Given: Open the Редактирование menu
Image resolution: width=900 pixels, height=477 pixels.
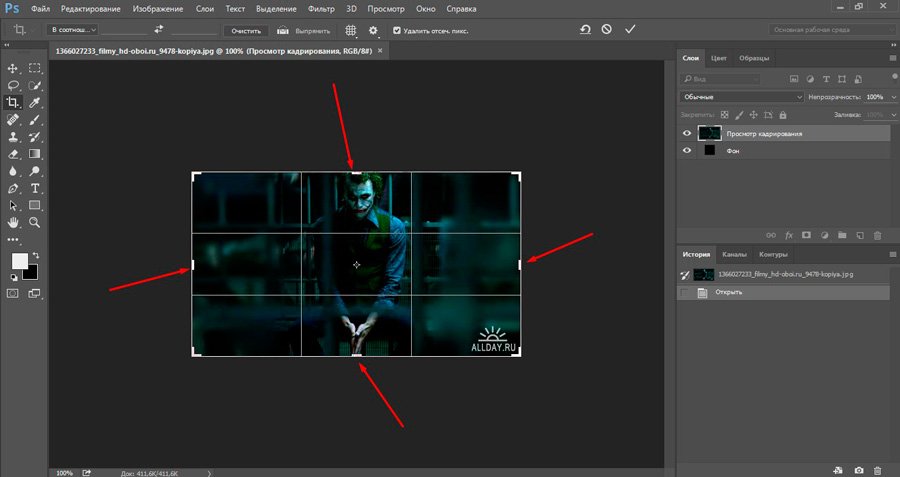Looking at the screenshot, I should pos(91,9).
